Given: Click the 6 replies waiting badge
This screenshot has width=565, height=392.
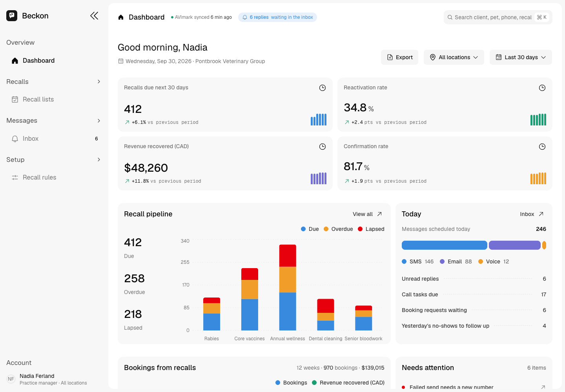Looking at the screenshot, I should [x=277, y=17].
